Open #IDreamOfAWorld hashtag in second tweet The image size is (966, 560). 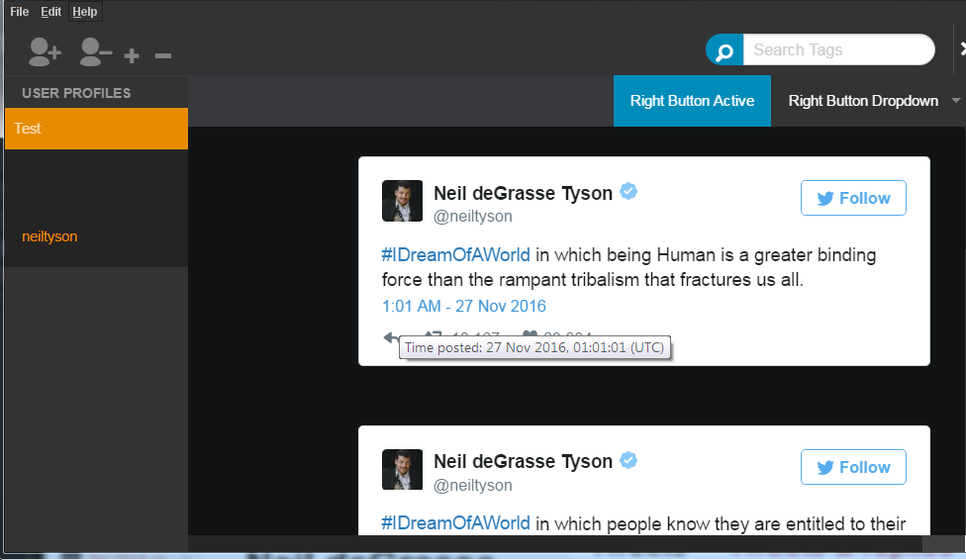click(456, 523)
